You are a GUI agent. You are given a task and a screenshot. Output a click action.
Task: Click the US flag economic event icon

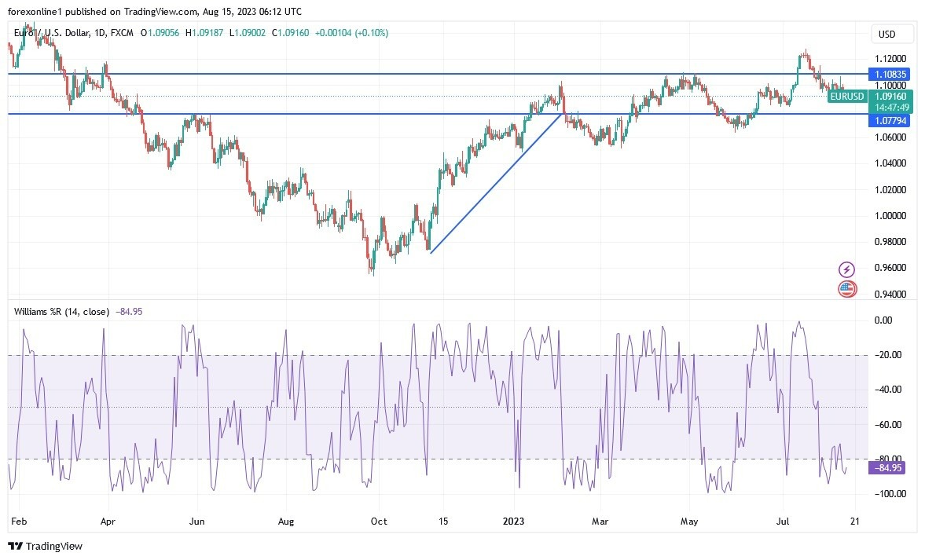tap(847, 288)
